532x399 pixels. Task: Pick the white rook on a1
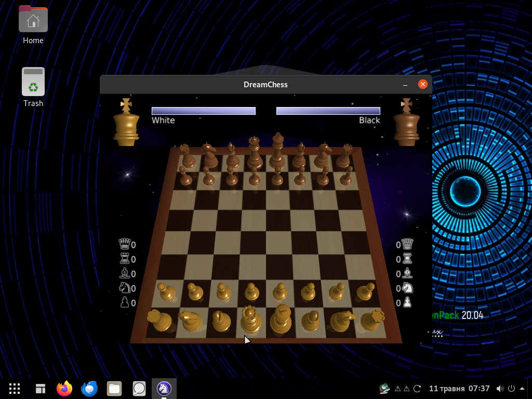coord(159,320)
